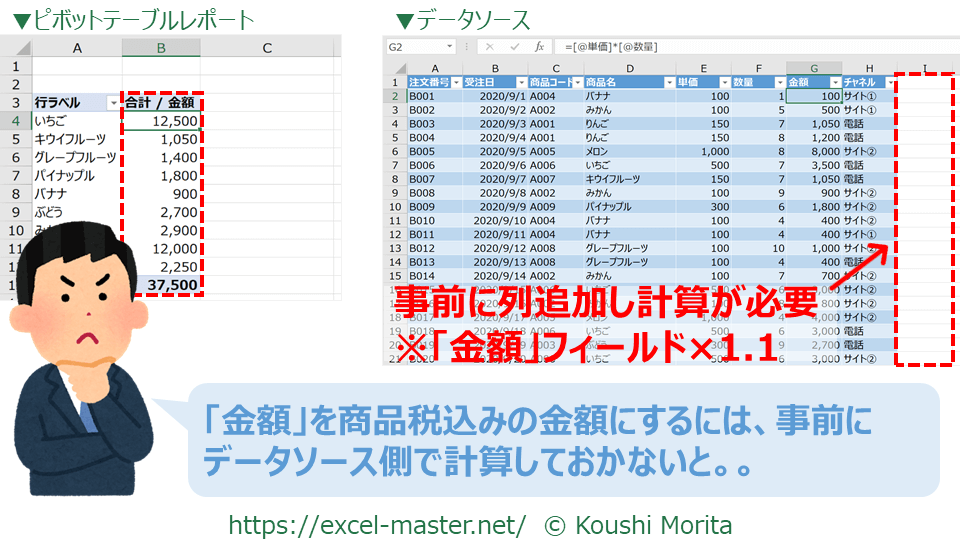
Task: Select column B header in the pivot sheet
Action: pos(161,48)
